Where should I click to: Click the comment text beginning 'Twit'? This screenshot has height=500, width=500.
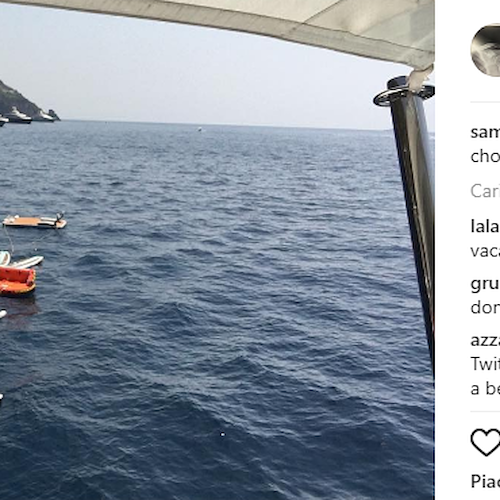[x=485, y=364]
